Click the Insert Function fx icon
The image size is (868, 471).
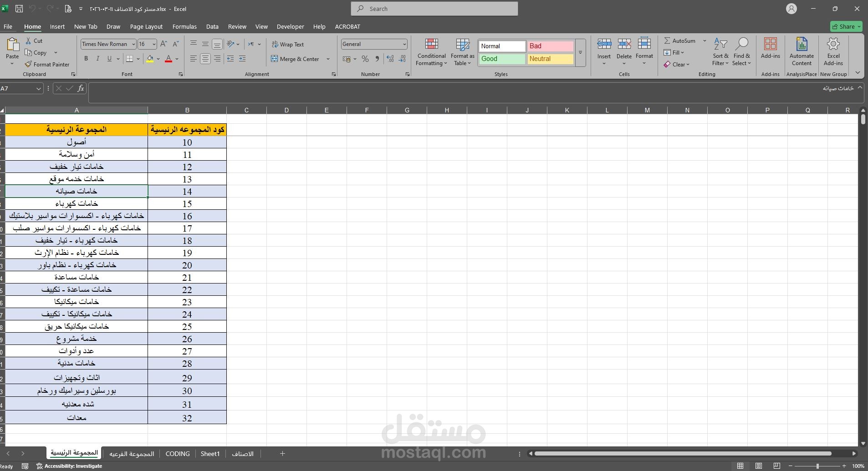tap(81, 88)
